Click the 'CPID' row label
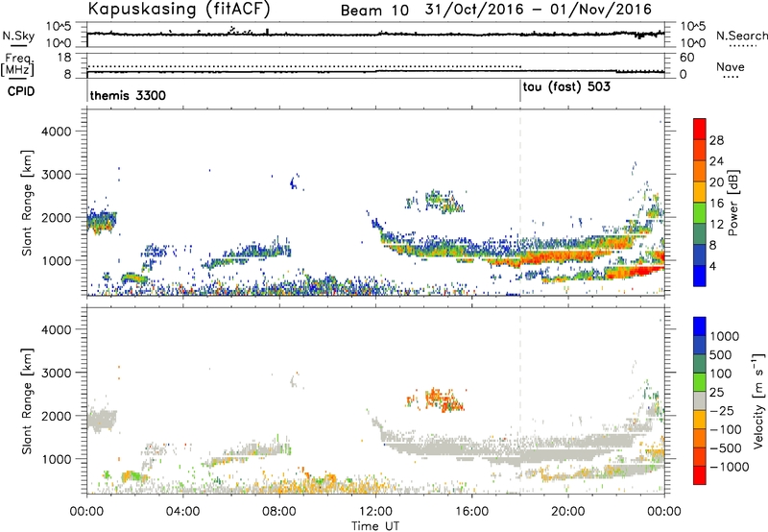 (21, 91)
